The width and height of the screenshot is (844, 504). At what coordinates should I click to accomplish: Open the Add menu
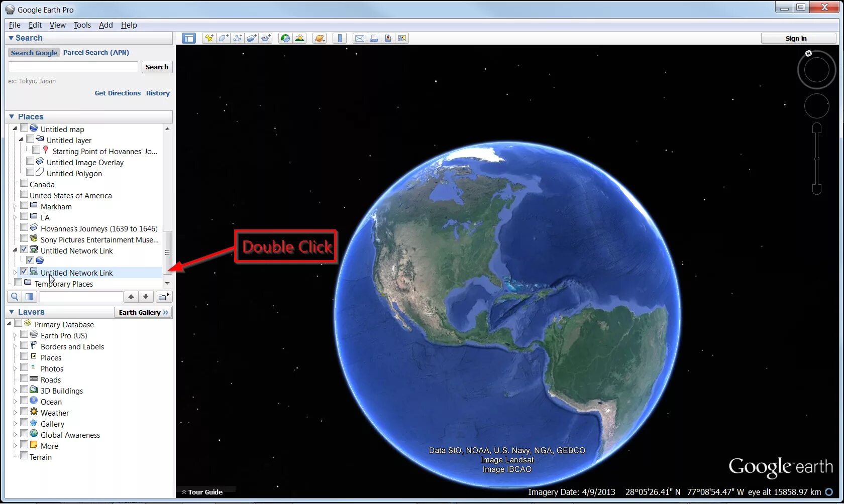click(105, 25)
